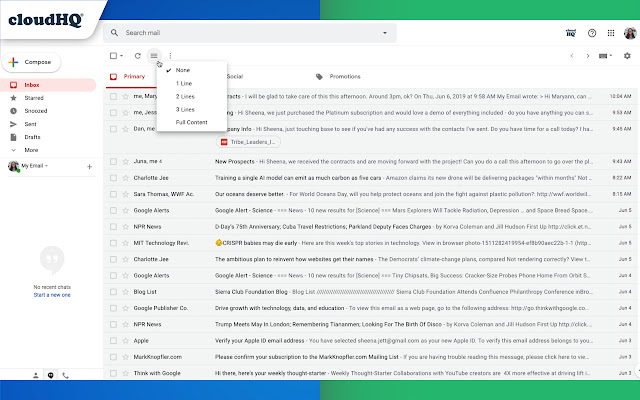Open the preview lines toolbar icon
Screen dimensions: 640x400
point(154,56)
